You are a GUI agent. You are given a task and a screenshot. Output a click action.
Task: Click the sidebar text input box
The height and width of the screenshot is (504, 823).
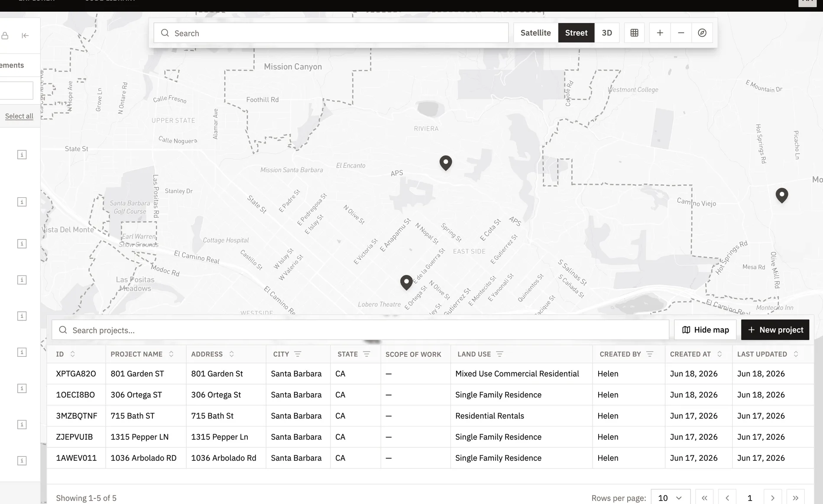16,90
